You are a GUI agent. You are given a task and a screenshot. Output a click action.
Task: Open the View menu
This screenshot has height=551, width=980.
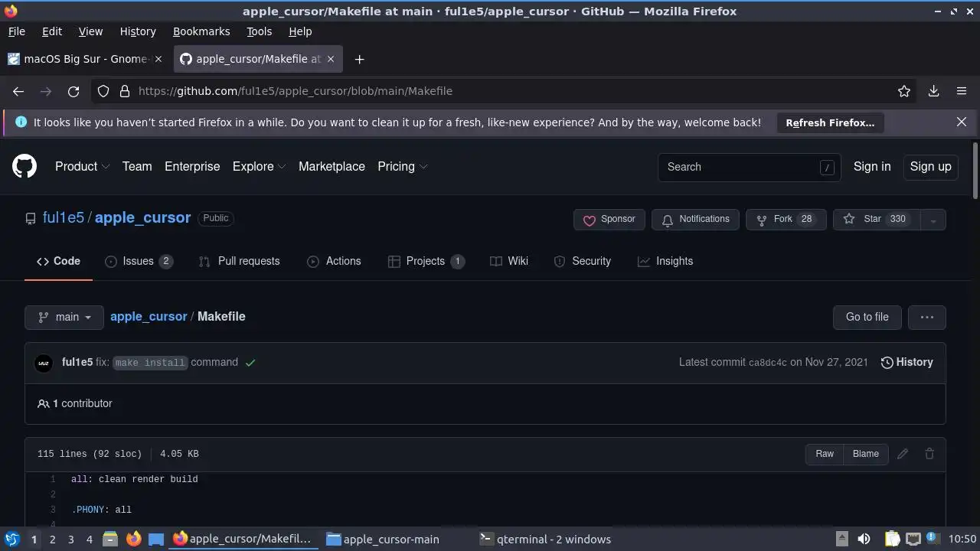(90, 31)
